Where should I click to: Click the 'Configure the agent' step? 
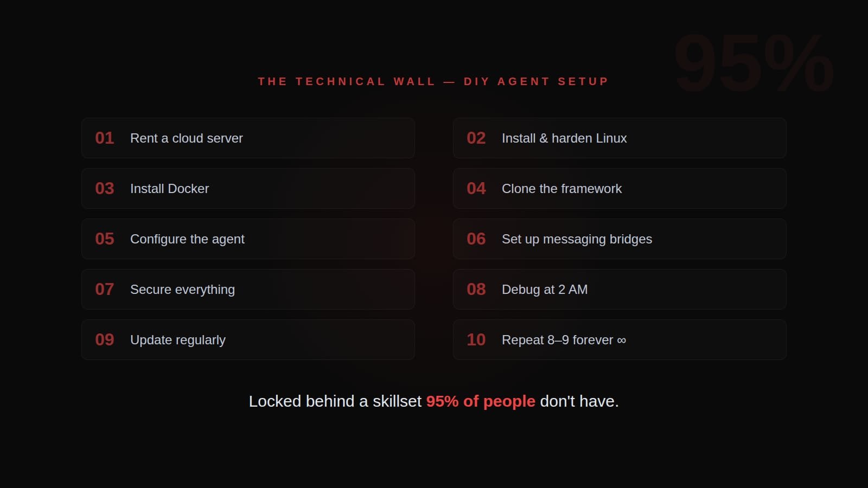point(248,239)
